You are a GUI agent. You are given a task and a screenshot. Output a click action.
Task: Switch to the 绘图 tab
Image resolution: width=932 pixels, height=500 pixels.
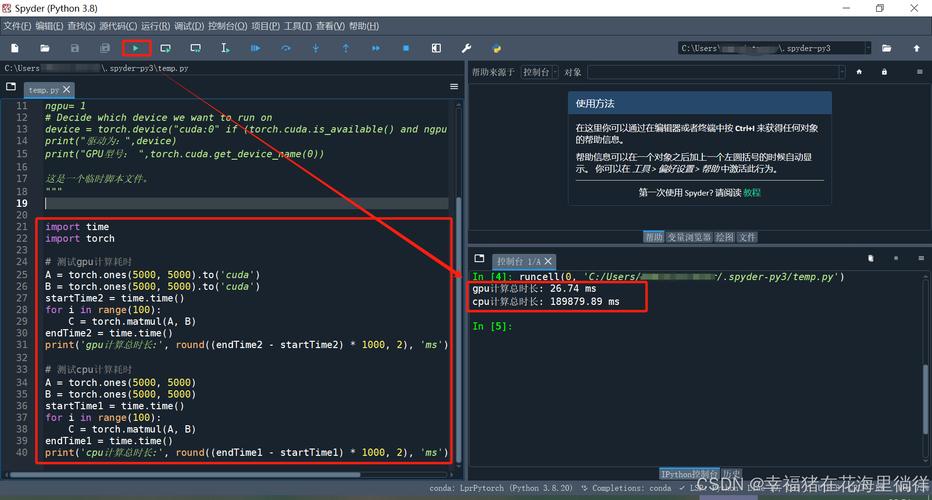pyautogui.click(x=724, y=237)
